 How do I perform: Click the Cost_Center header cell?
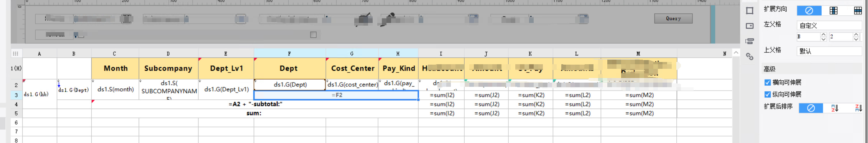pos(352,68)
